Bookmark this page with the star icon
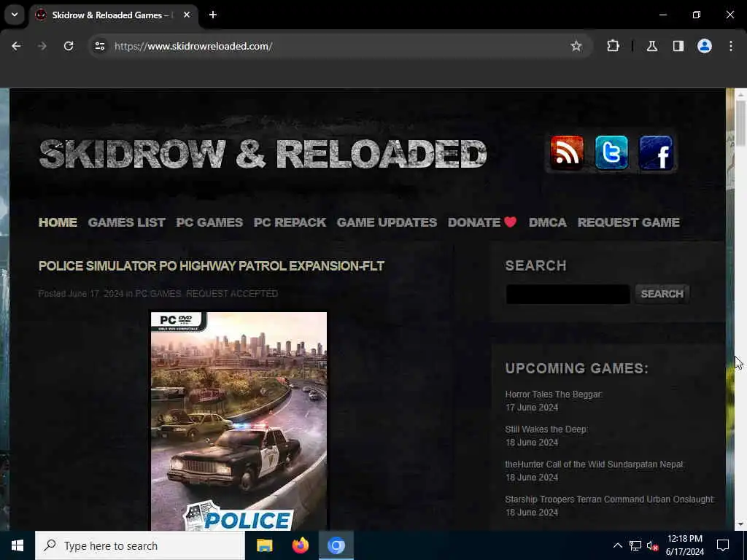 pos(576,46)
